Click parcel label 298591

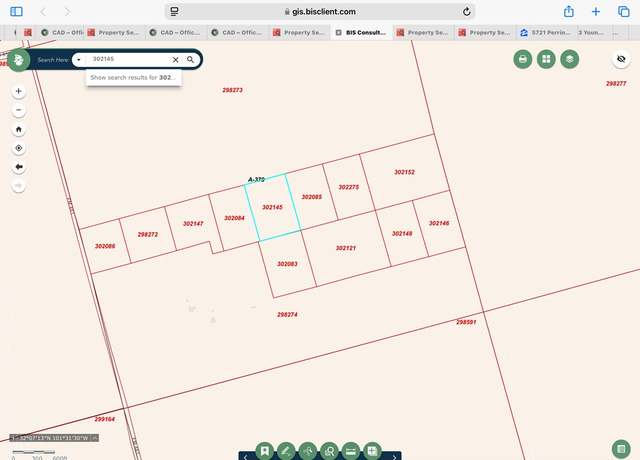click(x=466, y=322)
